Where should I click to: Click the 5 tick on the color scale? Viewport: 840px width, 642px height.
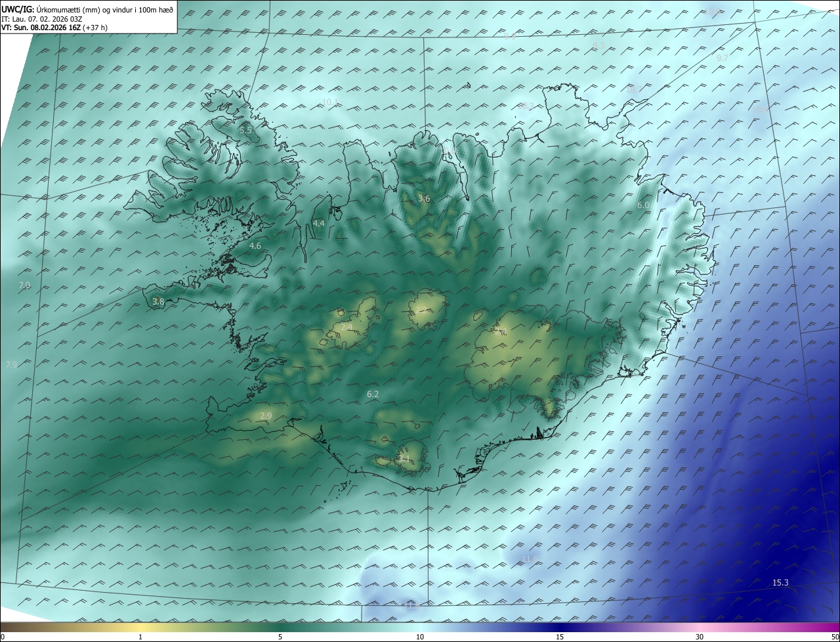point(280,637)
